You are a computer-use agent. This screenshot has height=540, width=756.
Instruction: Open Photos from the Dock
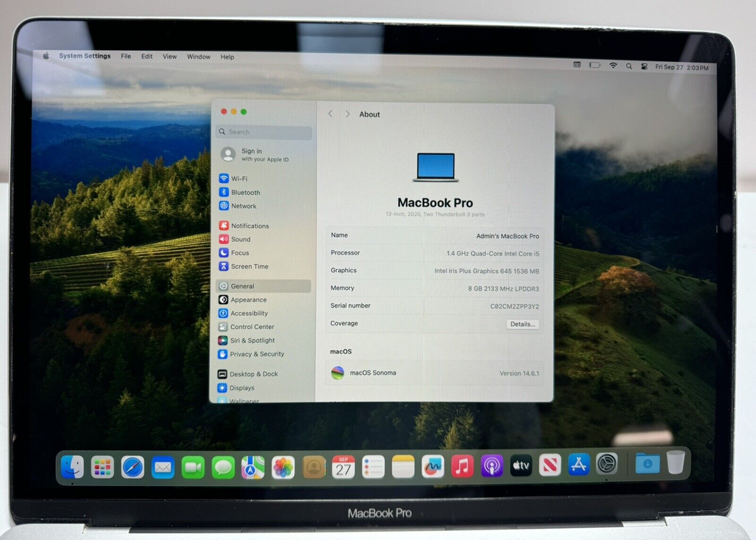click(283, 467)
